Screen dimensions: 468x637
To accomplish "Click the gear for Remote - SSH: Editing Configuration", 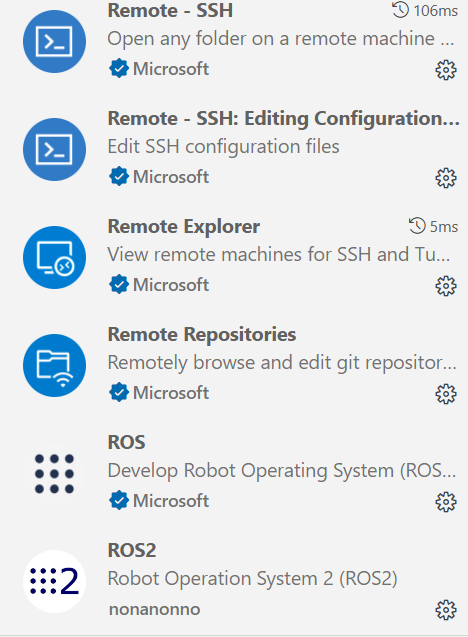I will click(x=446, y=178).
